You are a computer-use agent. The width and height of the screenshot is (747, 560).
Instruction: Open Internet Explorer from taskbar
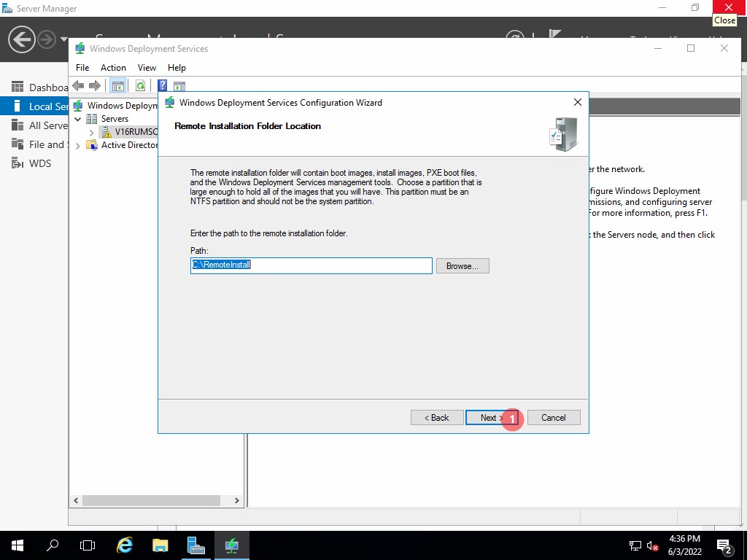point(125,545)
